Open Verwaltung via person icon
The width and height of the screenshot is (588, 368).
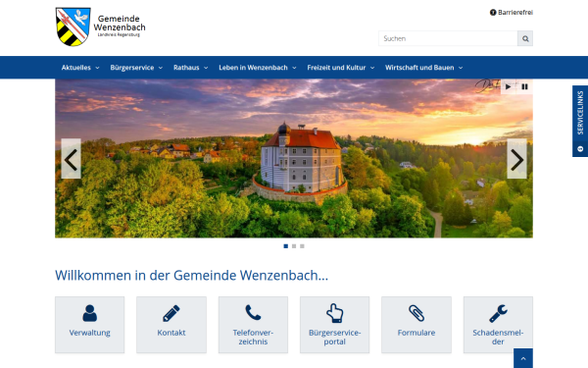click(x=89, y=313)
